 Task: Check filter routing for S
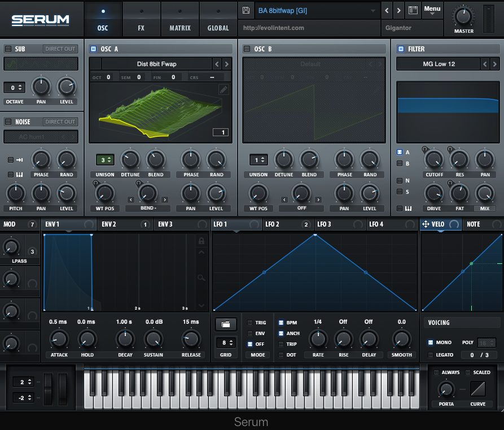pos(400,192)
